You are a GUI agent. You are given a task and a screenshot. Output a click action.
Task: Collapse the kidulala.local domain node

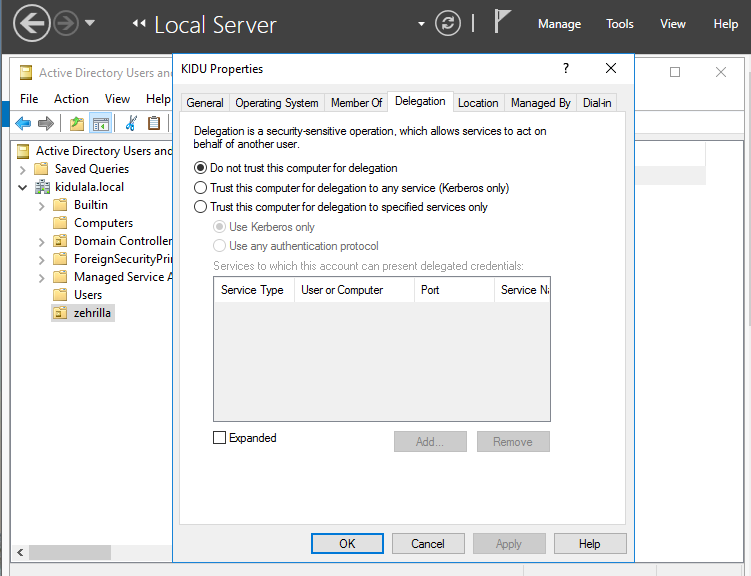pos(23,187)
